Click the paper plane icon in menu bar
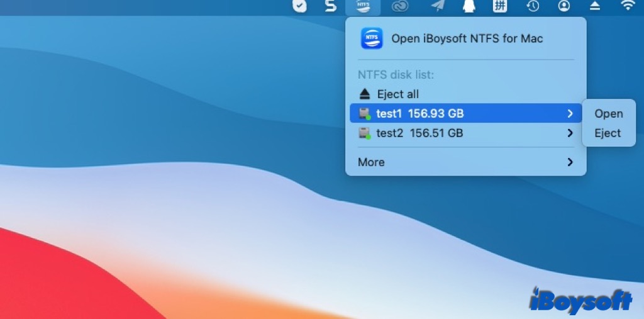644x319 pixels. tap(437, 6)
